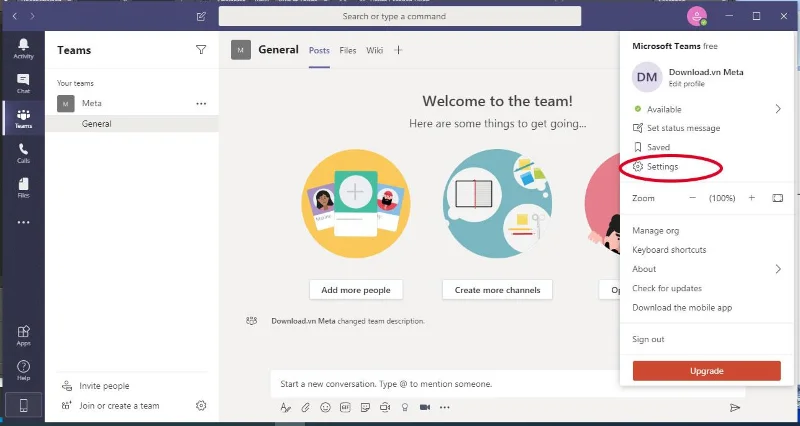This screenshot has height=426, width=800.
Task: Start a video meeting with camera icon
Action: tap(424, 407)
